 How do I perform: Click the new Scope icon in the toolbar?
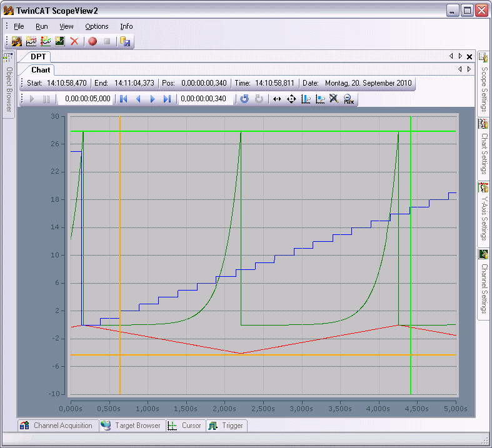point(17,41)
